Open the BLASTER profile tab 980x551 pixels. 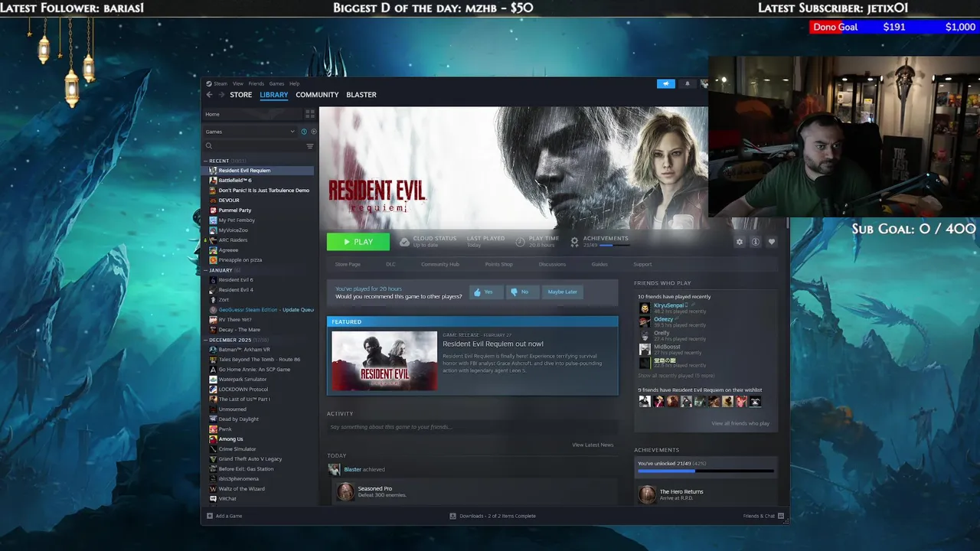361,95
